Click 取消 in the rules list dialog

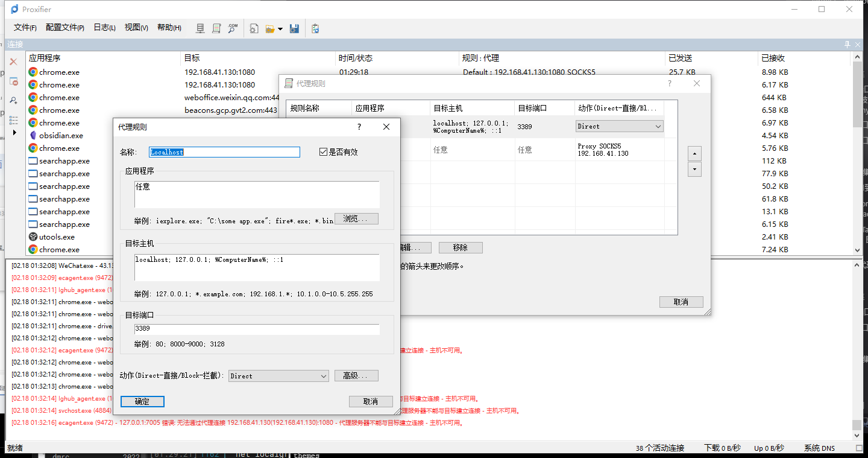tap(681, 302)
